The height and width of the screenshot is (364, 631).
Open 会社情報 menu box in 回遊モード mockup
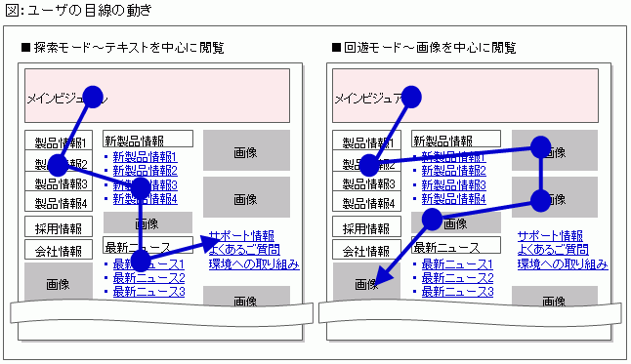(366, 250)
